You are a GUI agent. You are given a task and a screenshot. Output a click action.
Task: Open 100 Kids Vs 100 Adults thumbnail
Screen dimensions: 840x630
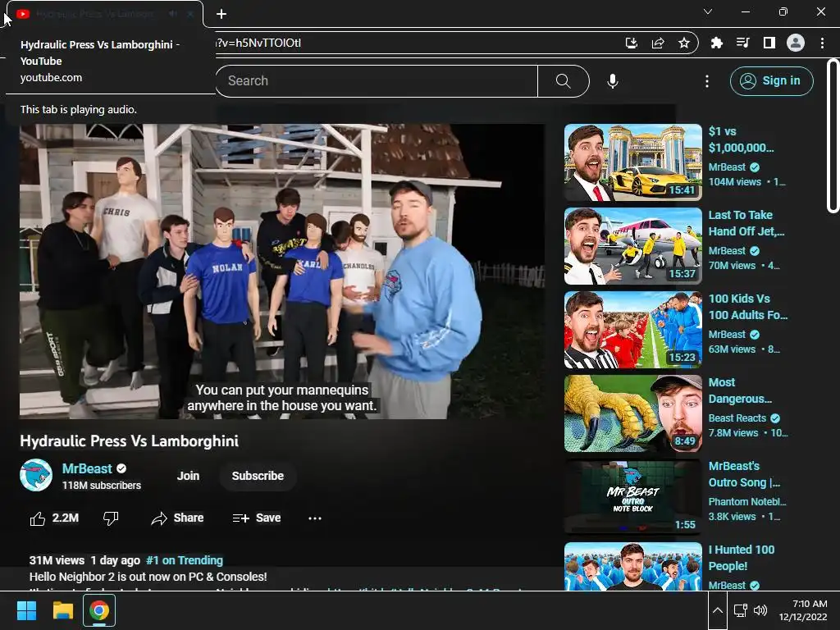(x=632, y=330)
